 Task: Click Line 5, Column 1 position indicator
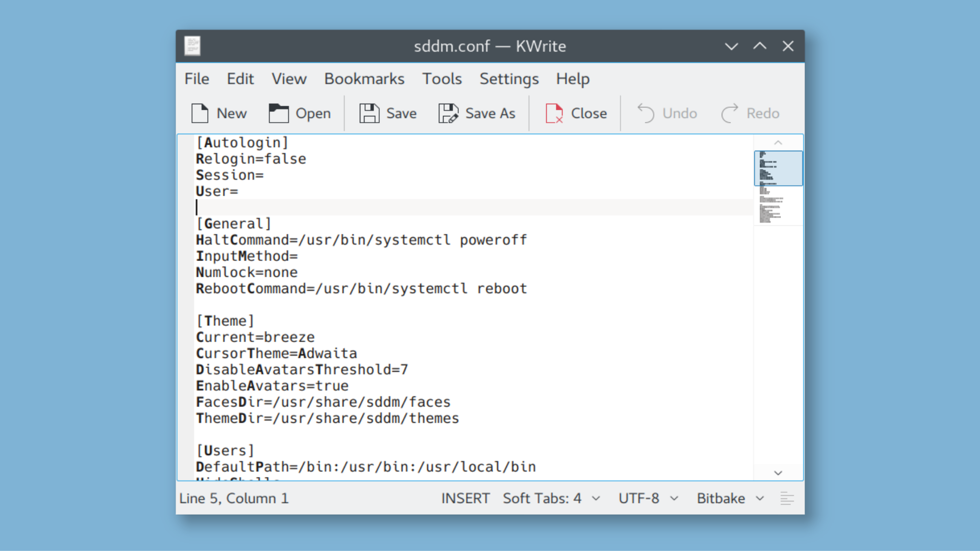[234, 498]
